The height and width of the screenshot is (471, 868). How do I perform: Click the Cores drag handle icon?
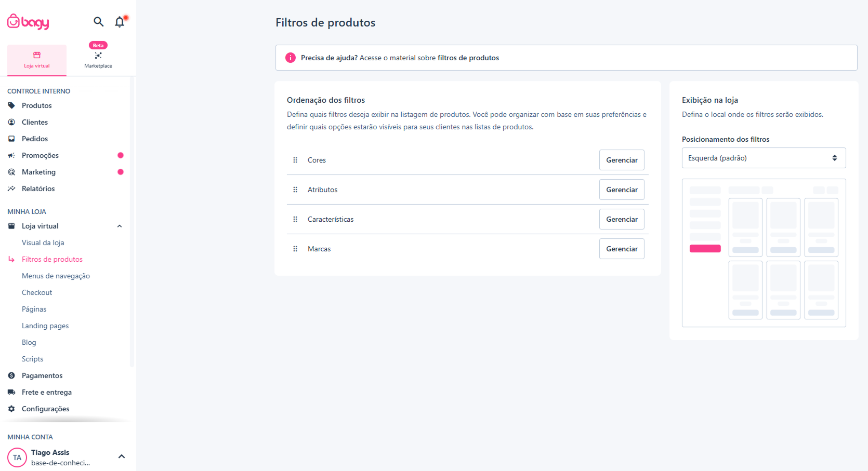tap(295, 160)
